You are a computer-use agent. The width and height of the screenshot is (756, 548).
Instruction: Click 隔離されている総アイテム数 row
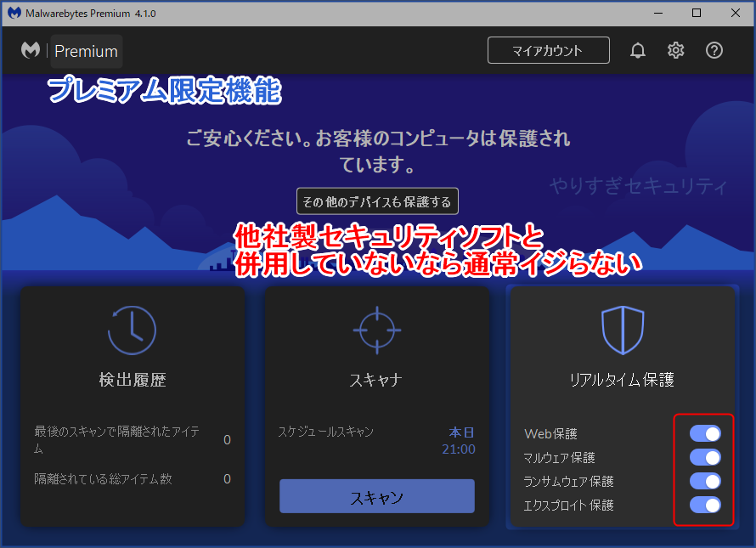[133, 479]
